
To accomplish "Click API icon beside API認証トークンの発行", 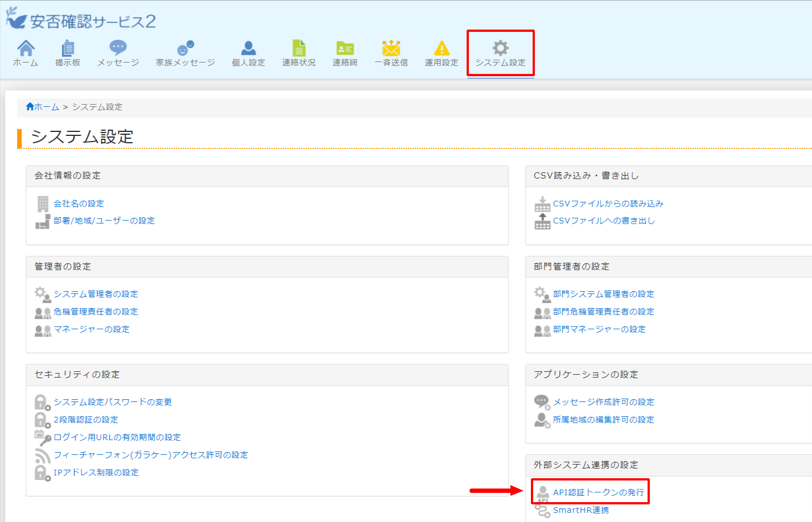I will (x=543, y=494).
